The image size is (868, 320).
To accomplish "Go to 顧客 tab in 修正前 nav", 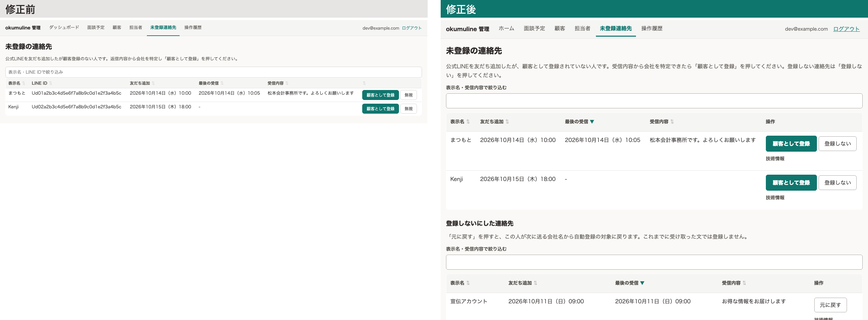I will pyautogui.click(x=117, y=28).
